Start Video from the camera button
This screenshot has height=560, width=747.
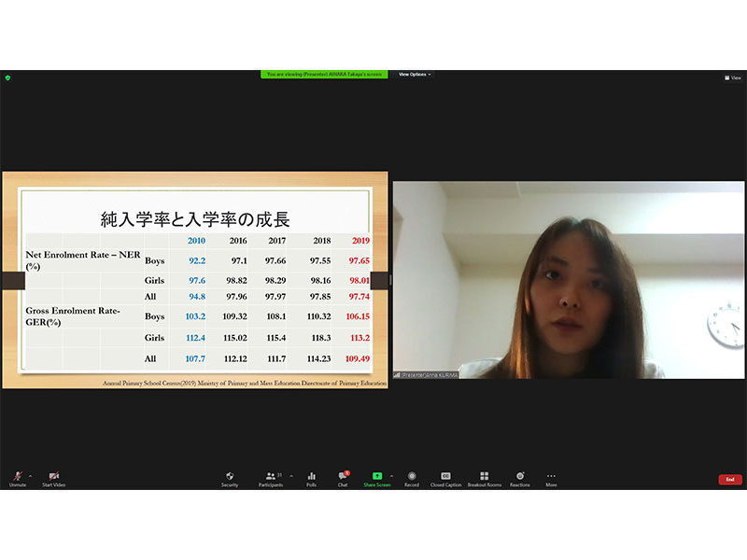(53, 478)
